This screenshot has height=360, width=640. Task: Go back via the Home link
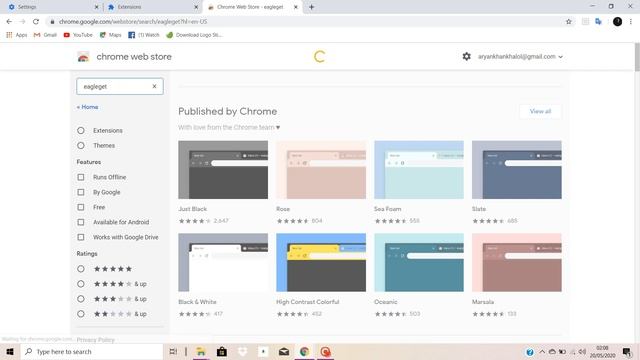pyautogui.click(x=87, y=107)
